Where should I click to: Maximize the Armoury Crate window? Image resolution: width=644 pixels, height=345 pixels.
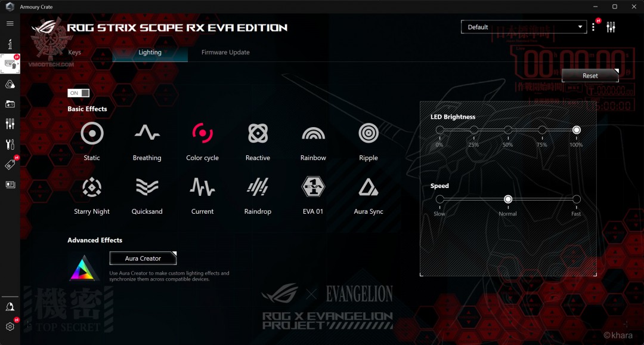pos(615,7)
